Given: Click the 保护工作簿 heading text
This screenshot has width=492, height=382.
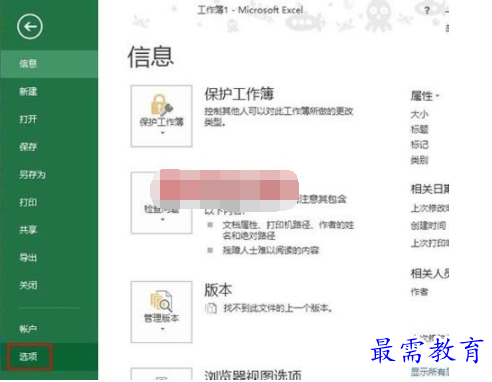Looking at the screenshot, I should point(239,94).
